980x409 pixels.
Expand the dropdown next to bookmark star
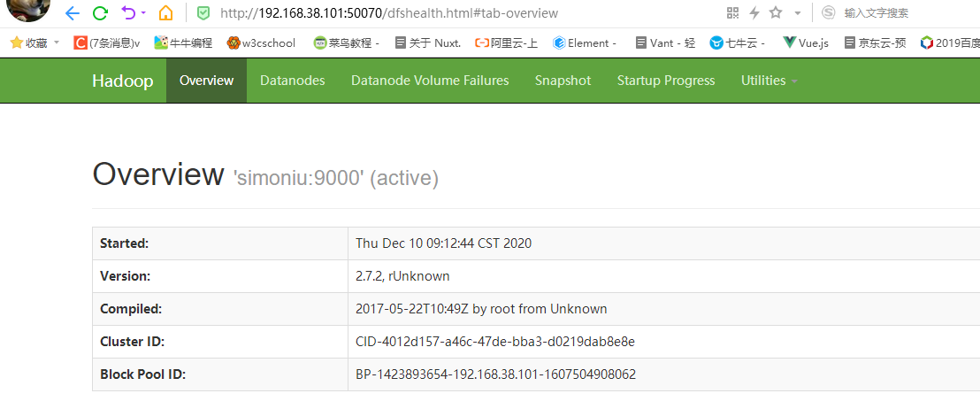click(x=797, y=13)
